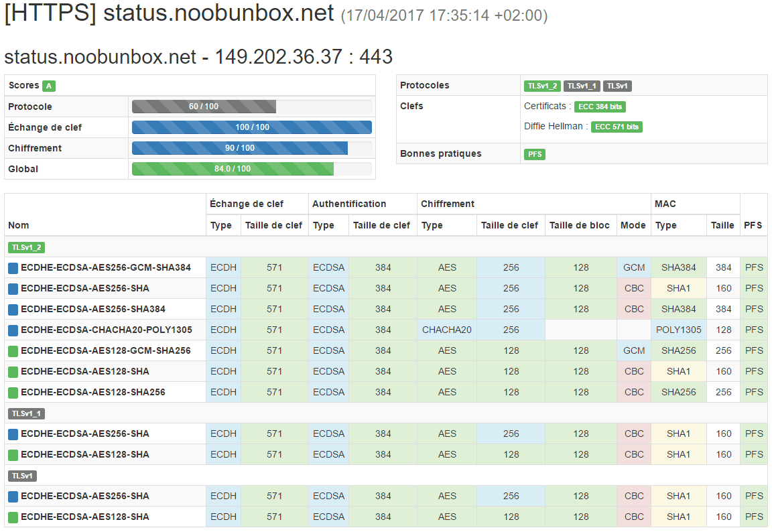Click the green A score badge
The height and width of the screenshot is (532, 772).
tap(48, 86)
